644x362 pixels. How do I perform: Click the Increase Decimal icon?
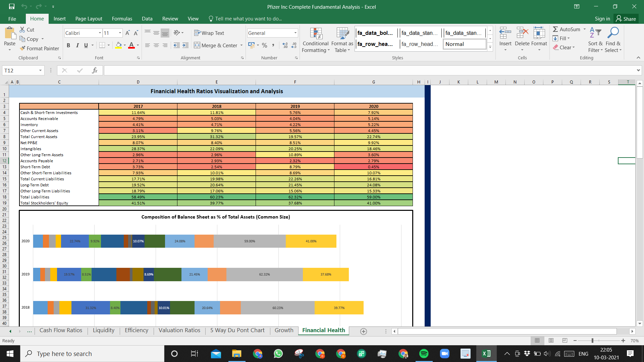click(285, 45)
